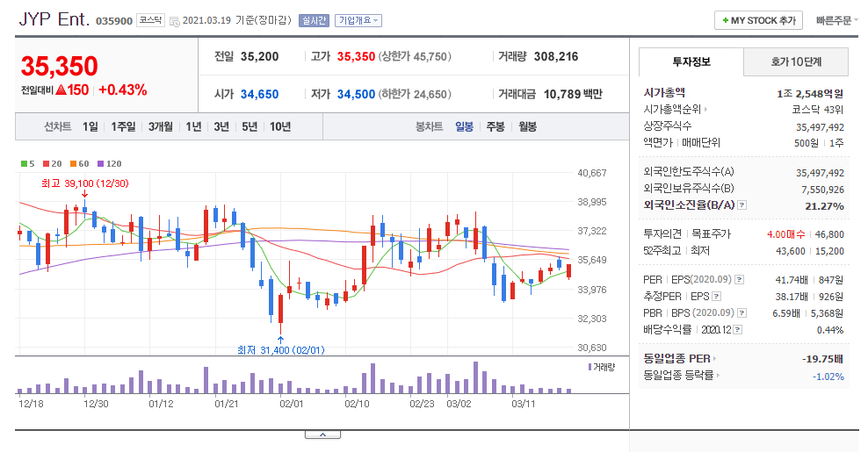868x452 pixels.
Task: Select 1일 line chart period
Action: click(90, 126)
